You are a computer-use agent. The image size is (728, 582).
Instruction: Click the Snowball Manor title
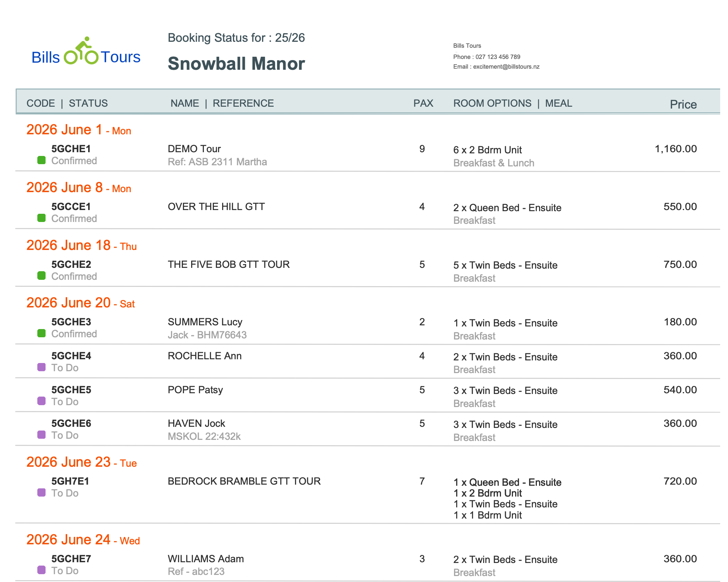(236, 64)
